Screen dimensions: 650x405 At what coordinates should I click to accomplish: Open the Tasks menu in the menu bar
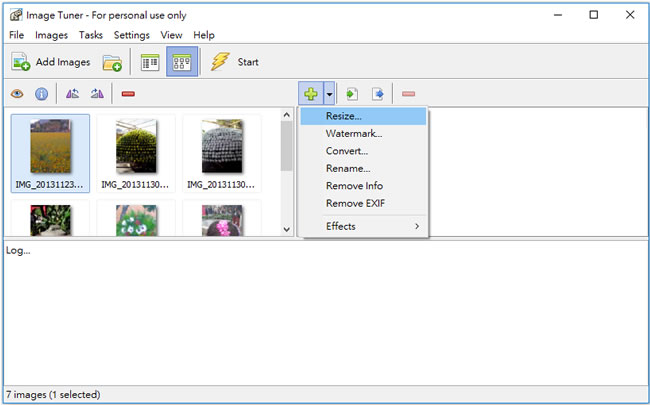coord(91,35)
